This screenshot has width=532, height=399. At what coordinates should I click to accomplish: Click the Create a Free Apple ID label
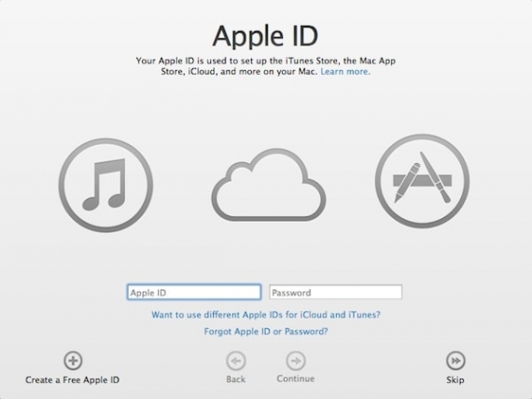(72, 380)
